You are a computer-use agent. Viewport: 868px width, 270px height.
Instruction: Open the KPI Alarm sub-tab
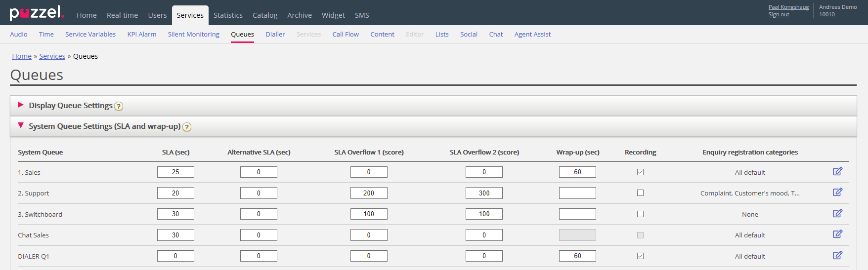pyautogui.click(x=142, y=34)
